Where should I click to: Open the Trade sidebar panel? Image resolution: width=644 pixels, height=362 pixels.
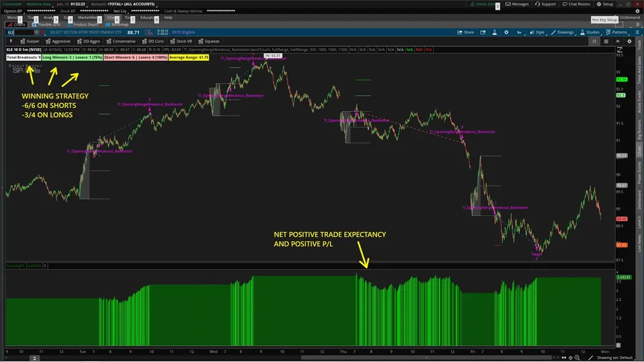click(x=639, y=45)
